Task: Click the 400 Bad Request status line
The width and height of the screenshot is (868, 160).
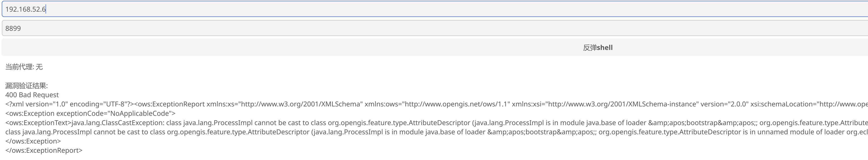Action: coord(32,95)
